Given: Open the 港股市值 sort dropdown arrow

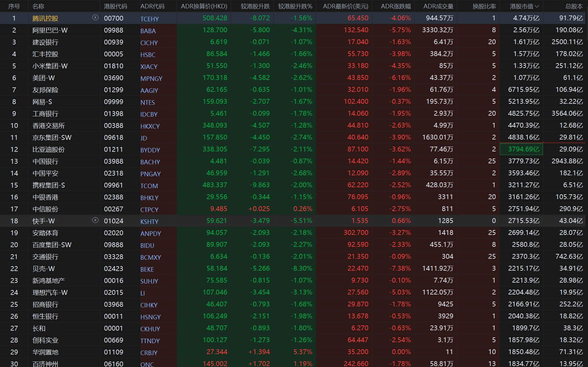Looking at the screenshot, I should 537,6.
